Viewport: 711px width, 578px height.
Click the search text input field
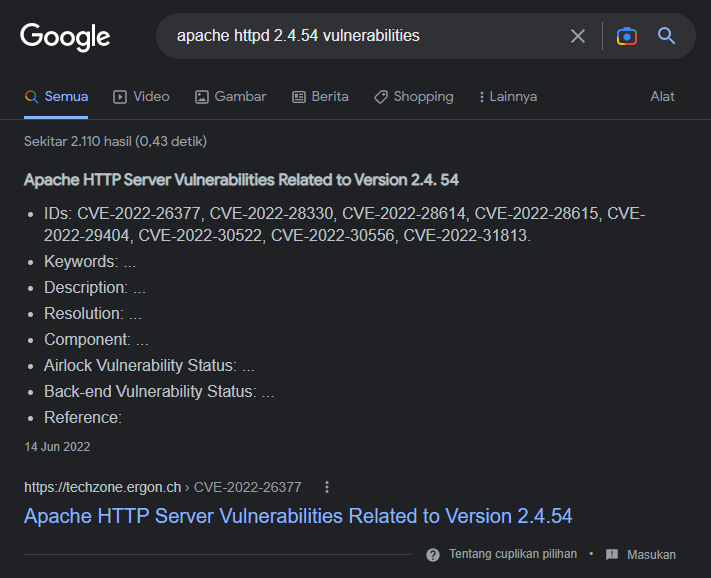pos(363,35)
